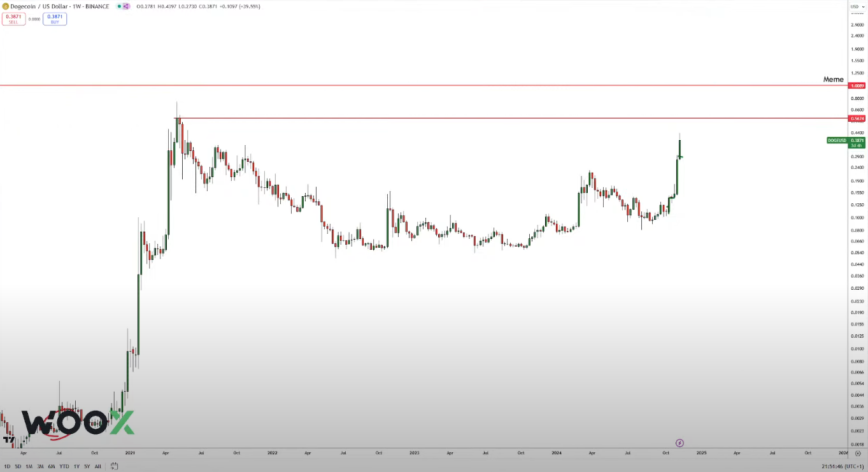Viewport: 868px width, 472px height.
Task: Select the 1M time range
Action: (29, 466)
